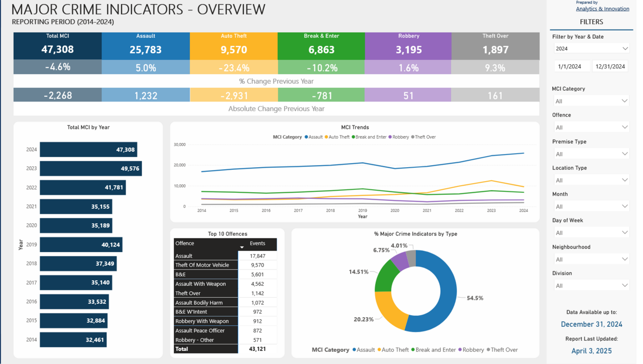Screen dimensions: 643x364
Task: Click the Events column header in offences table
Action: click(257, 244)
